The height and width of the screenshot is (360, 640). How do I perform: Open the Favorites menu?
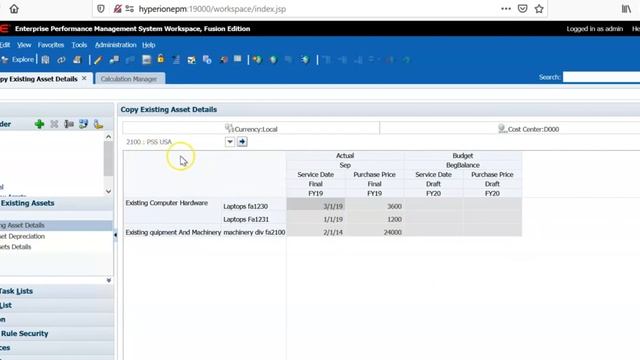click(51, 45)
